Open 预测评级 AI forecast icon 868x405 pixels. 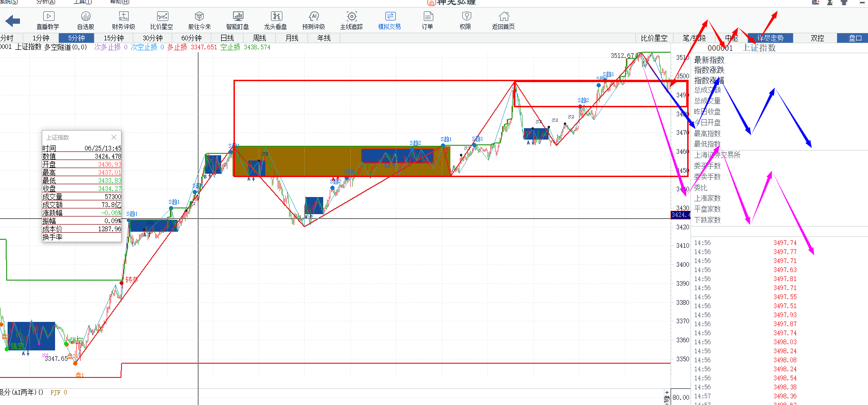[313, 20]
